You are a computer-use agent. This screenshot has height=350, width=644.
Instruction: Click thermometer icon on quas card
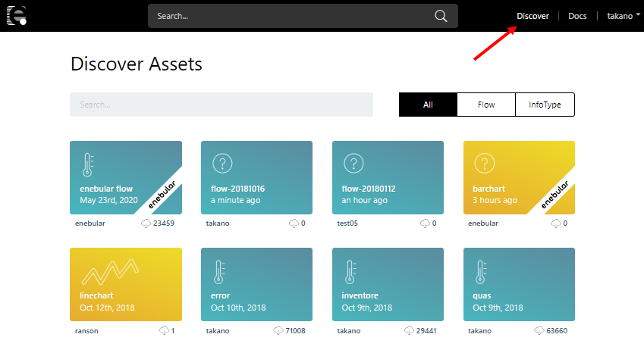pos(481,272)
